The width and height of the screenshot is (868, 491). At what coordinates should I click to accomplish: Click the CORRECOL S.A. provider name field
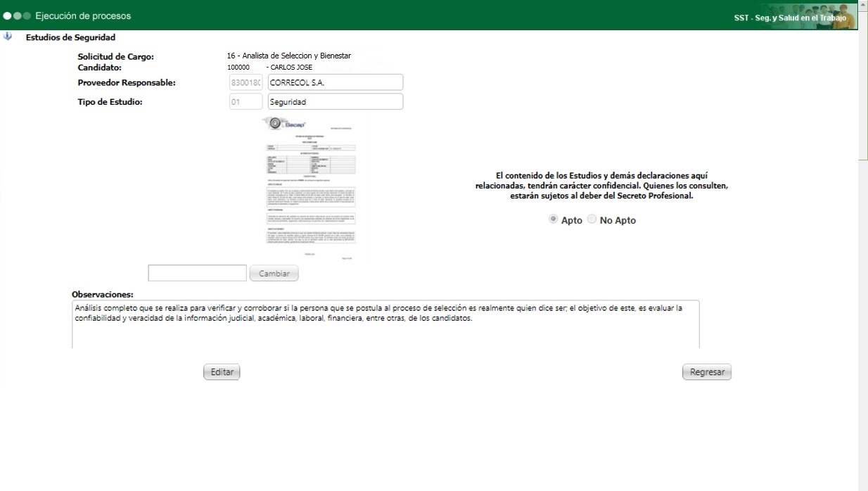pos(336,82)
